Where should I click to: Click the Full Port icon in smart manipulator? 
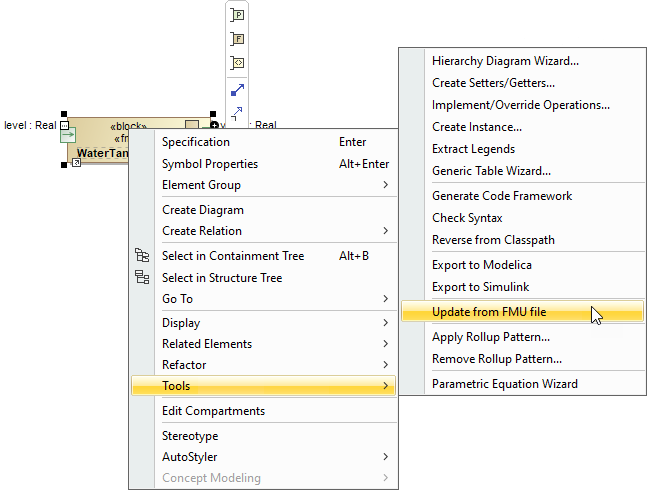(237, 39)
